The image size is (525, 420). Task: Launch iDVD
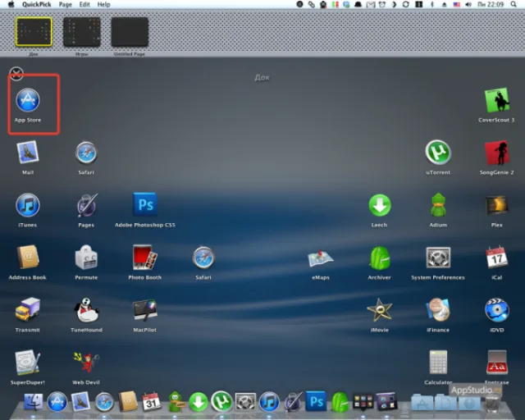[497, 310]
